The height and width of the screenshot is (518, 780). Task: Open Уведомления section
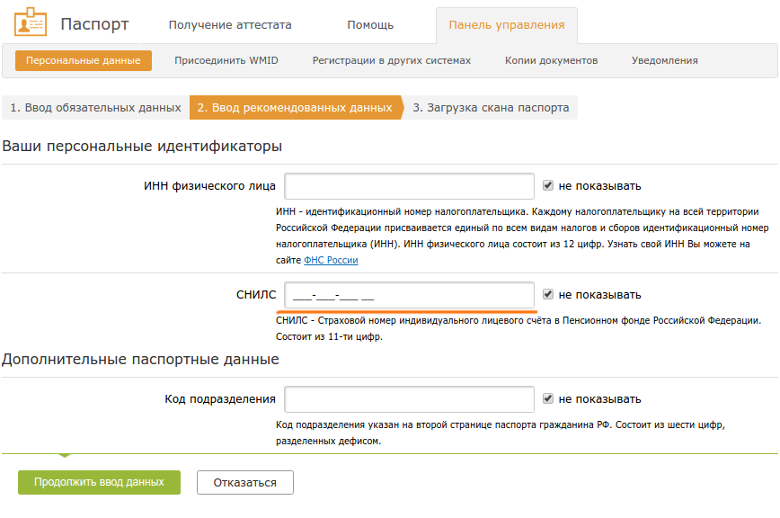[665, 61]
